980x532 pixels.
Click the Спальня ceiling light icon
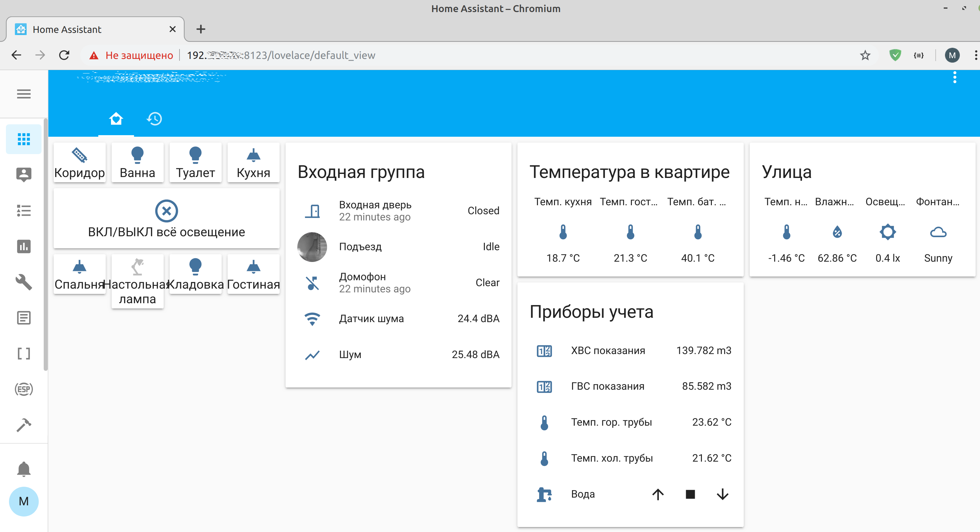pos(79,267)
